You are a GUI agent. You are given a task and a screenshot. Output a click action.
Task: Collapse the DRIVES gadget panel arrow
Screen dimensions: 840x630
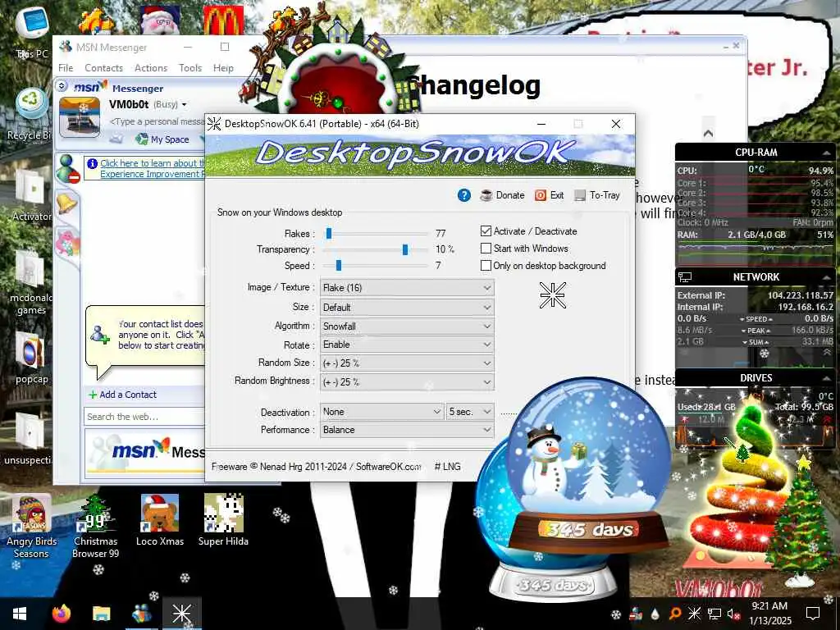point(825,378)
